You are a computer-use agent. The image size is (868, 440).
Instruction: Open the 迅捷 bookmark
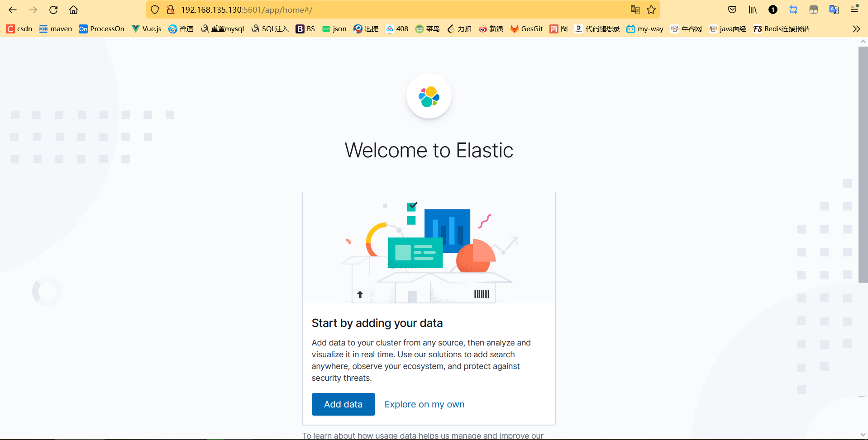click(x=366, y=29)
